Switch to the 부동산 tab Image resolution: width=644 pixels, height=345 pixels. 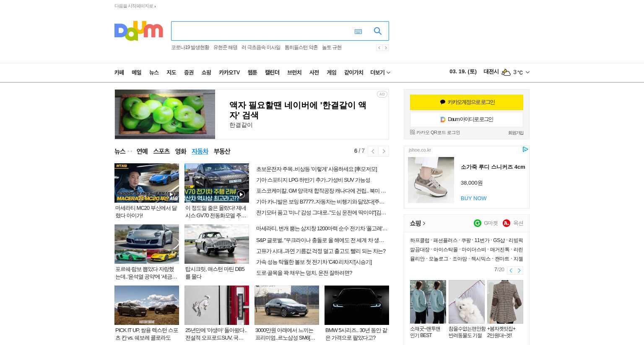(x=222, y=152)
